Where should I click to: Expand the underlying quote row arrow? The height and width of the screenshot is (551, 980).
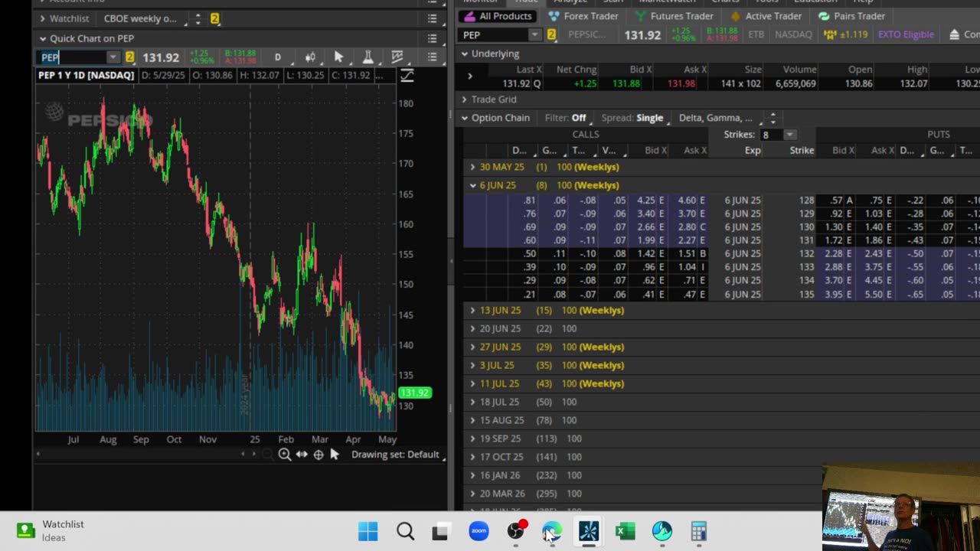point(469,76)
